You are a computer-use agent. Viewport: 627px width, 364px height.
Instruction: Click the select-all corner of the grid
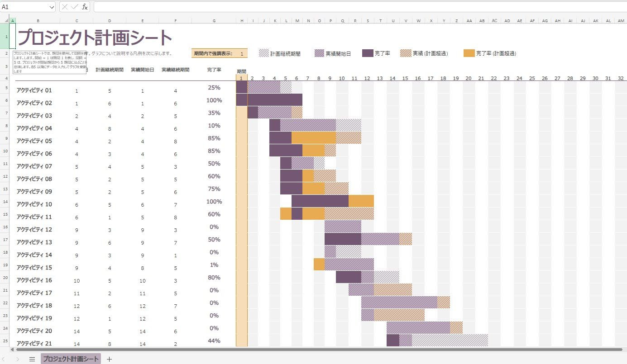pyautogui.click(x=5, y=20)
